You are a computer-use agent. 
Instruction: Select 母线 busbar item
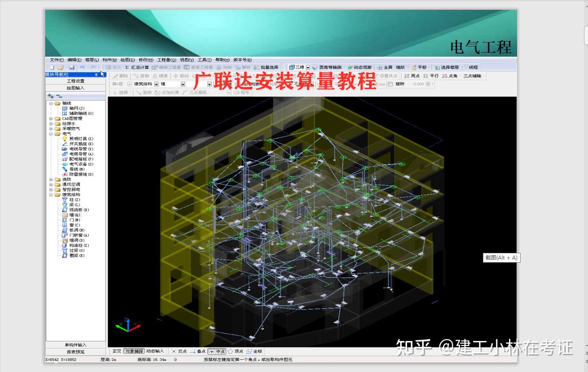tap(73, 169)
